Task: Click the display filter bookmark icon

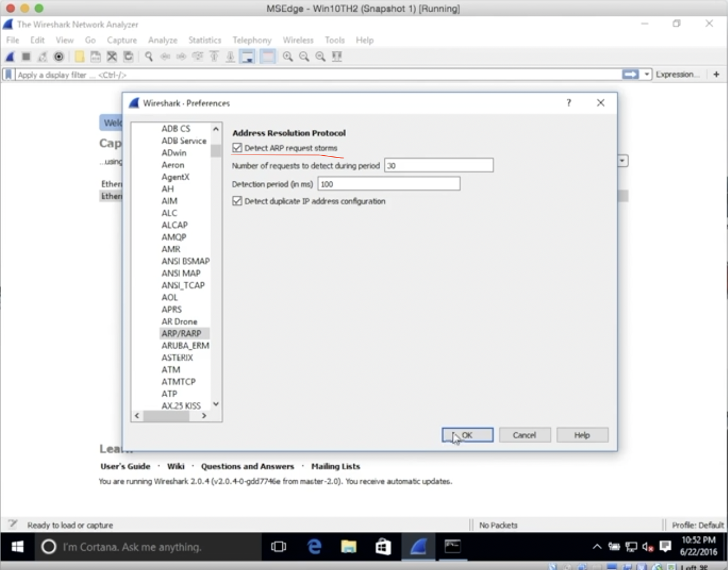Action: (x=9, y=75)
